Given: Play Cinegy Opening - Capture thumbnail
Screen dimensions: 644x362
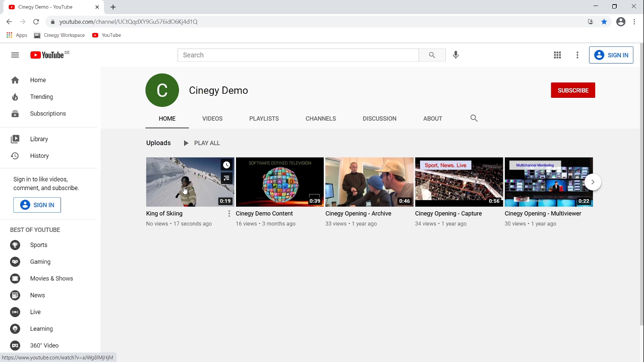Looking at the screenshot, I should tap(459, 182).
